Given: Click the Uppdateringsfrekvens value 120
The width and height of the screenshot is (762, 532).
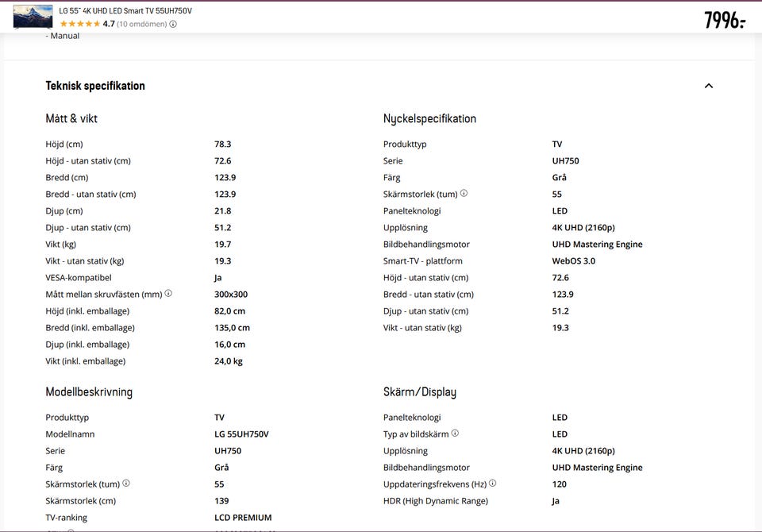Looking at the screenshot, I should pos(560,484).
